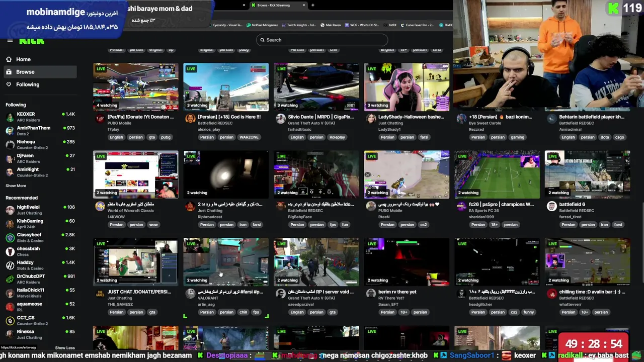Click the WARZONE tag under alexios_play stream
The height and width of the screenshot is (362, 644).
tap(249, 137)
